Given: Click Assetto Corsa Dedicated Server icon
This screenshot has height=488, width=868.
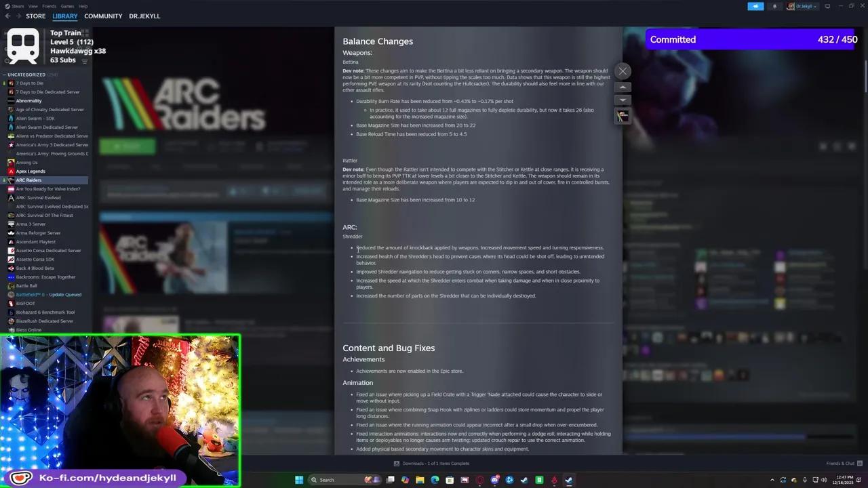Looking at the screenshot, I should [x=11, y=251].
